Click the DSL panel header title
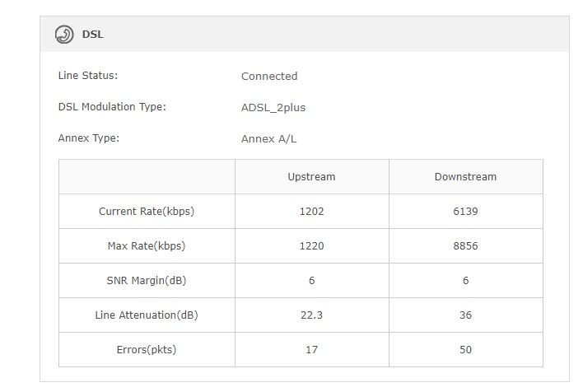The height and width of the screenshot is (392, 583). (92, 35)
